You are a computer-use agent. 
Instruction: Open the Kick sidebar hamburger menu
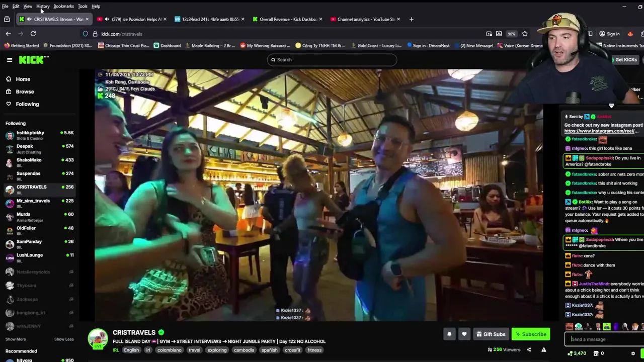pyautogui.click(x=10, y=60)
